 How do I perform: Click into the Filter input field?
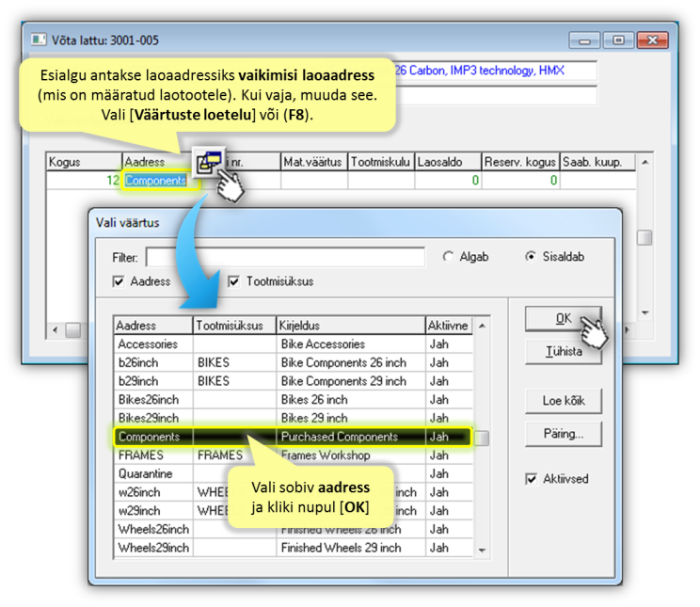285,257
